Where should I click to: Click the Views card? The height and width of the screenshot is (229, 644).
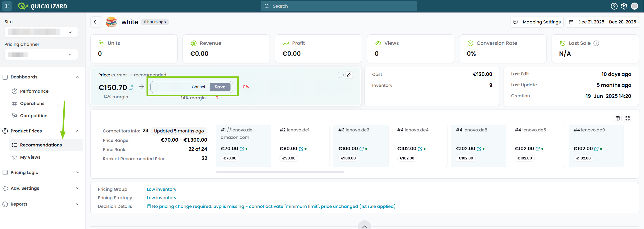tap(410, 49)
